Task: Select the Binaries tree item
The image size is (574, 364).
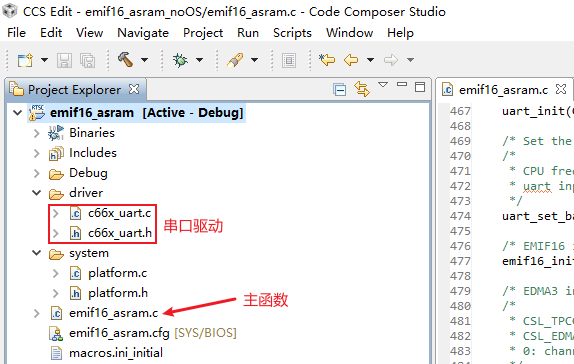Action: pyautogui.click(x=92, y=133)
